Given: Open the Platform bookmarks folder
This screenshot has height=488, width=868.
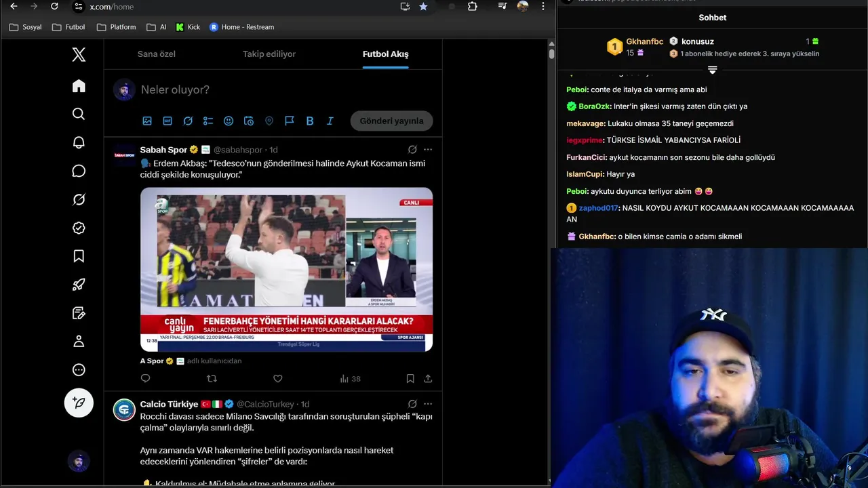Looking at the screenshot, I should [116, 27].
